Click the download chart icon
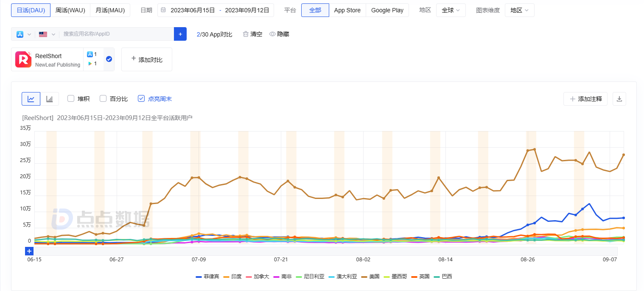This screenshot has height=291, width=644. tap(619, 99)
